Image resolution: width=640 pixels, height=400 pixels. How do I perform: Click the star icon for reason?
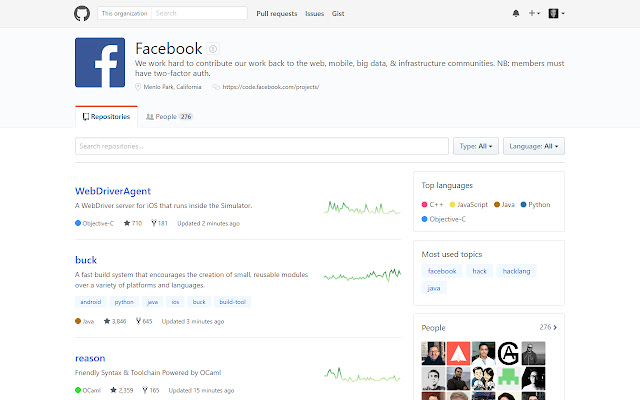point(113,390)
